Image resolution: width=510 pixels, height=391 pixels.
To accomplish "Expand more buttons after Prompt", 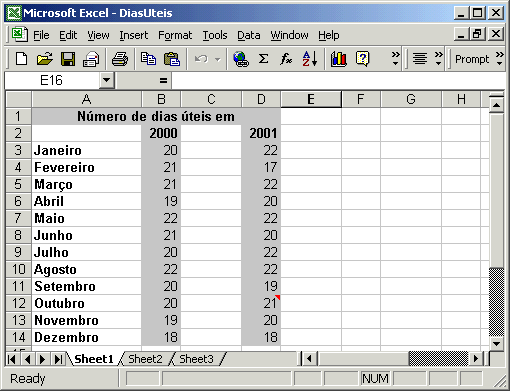I will click(499, 59).
